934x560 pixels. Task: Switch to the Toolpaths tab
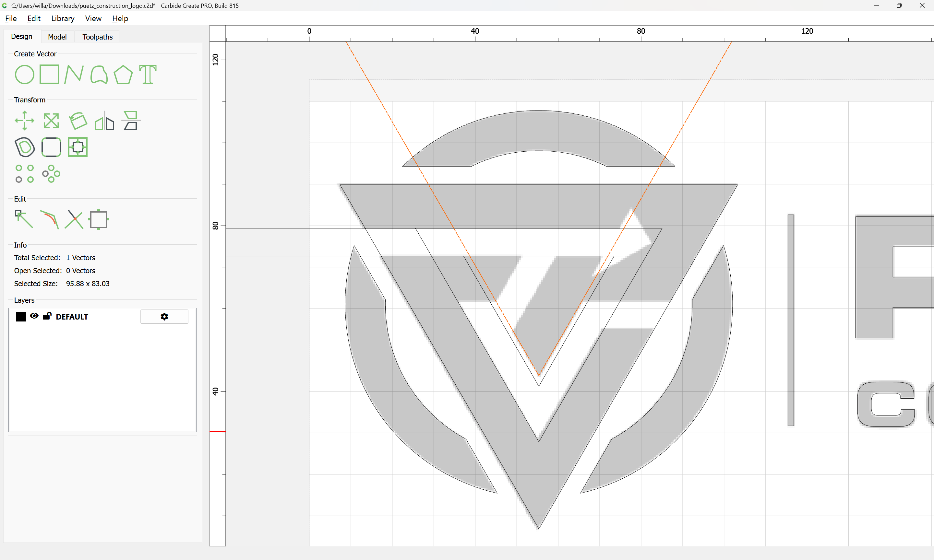(x=97, y=37)
